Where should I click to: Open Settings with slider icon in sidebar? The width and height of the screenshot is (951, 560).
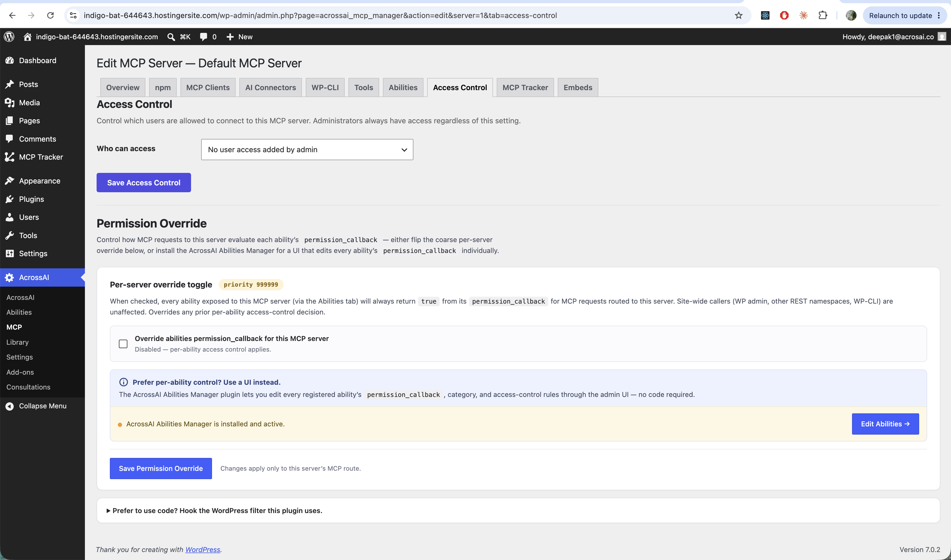[x=42, y=253]
